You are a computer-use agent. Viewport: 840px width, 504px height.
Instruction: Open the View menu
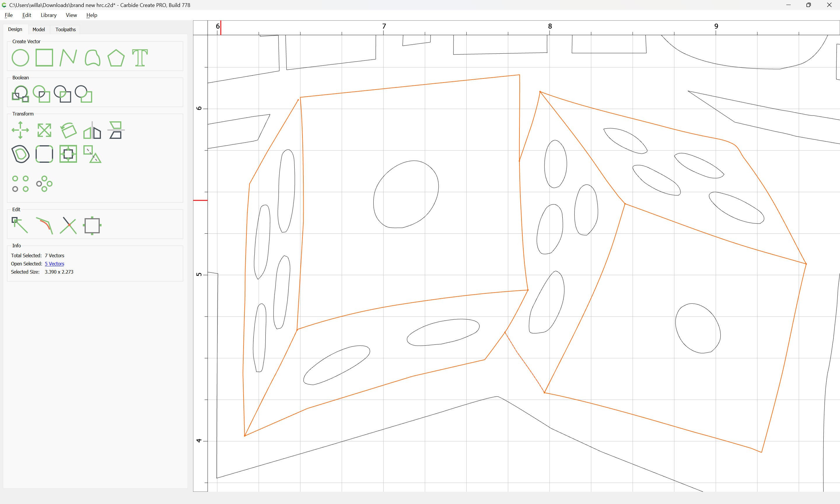(x=71, y=15)
